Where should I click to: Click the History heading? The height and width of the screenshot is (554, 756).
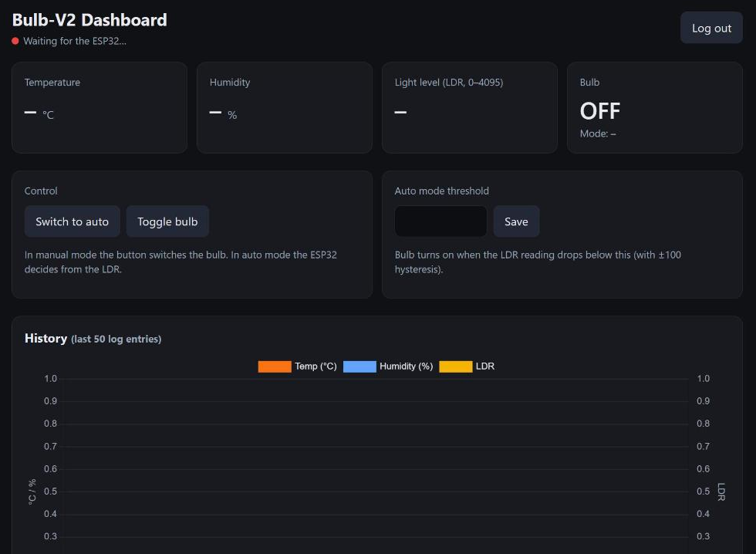pos(46,339)
